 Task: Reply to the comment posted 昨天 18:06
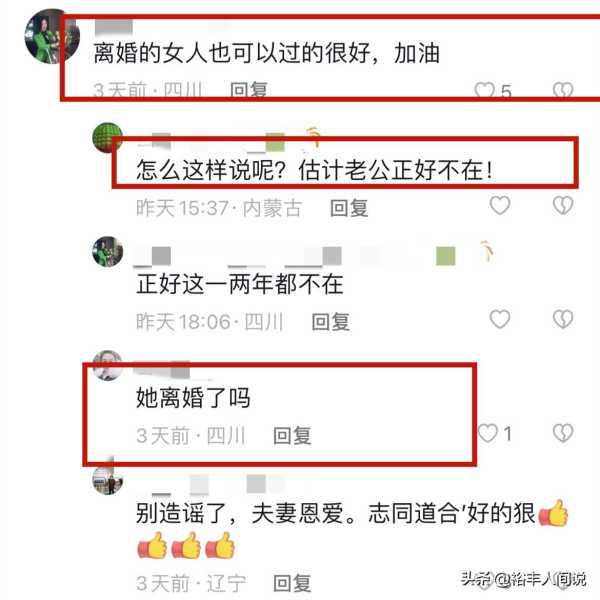[331, 321]
